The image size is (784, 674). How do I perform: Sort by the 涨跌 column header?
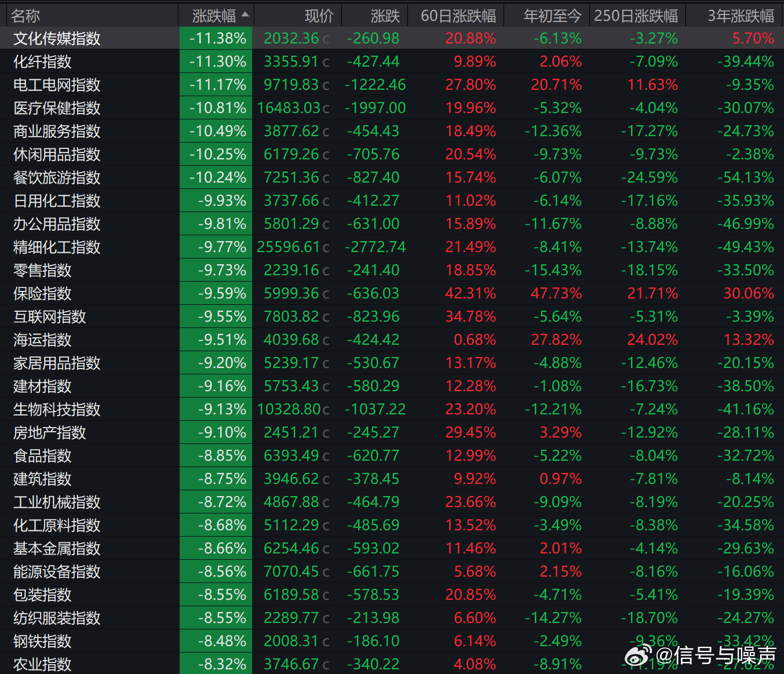point(385,16)
